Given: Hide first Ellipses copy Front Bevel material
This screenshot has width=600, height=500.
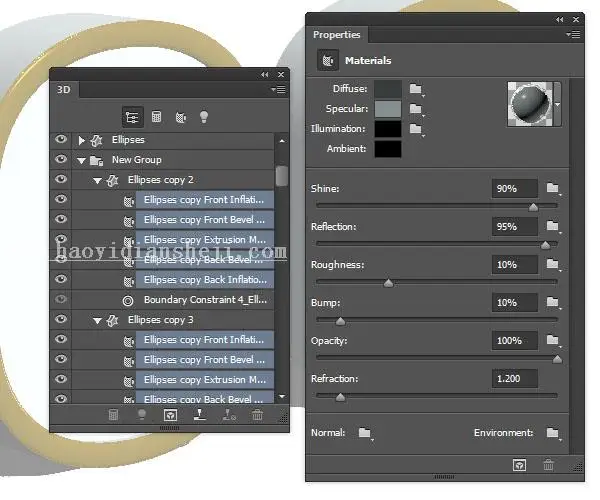Looking at the screenshot, I should [x=61, y=219].
